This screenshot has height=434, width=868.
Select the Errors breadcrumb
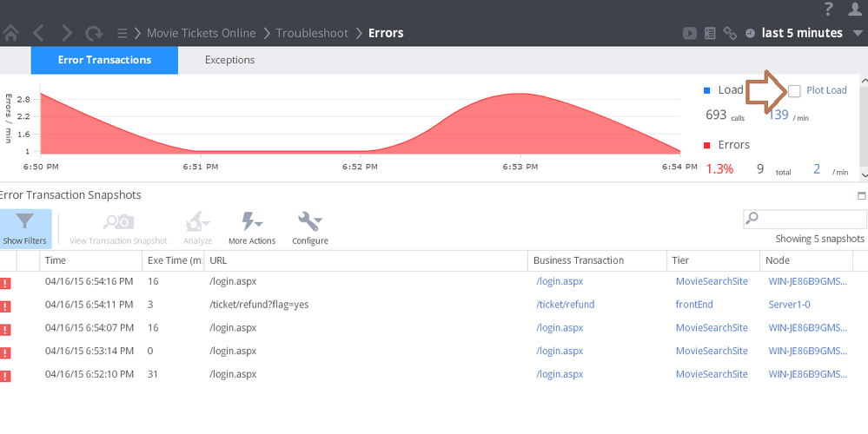click(386, 33)
